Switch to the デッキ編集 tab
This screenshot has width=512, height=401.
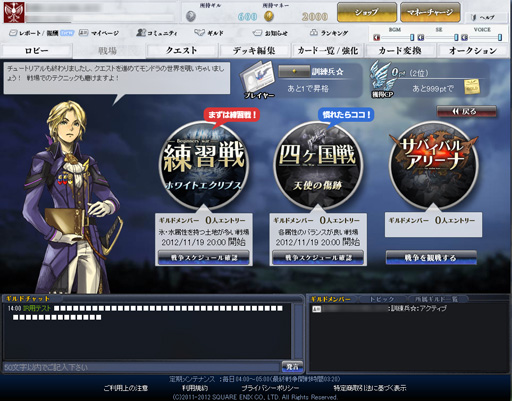point(254,51)
